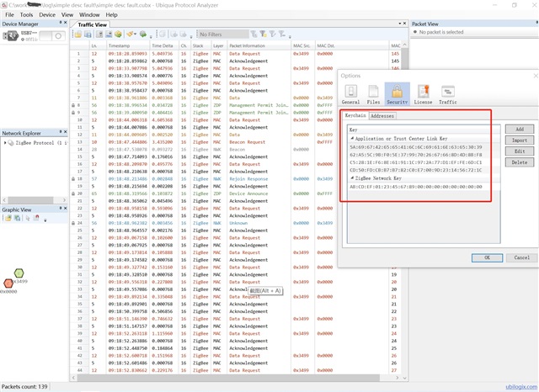Collapse the Application or Trust Center Link Key group
Viewport: 539px width, 392px height.
point(352,138)
